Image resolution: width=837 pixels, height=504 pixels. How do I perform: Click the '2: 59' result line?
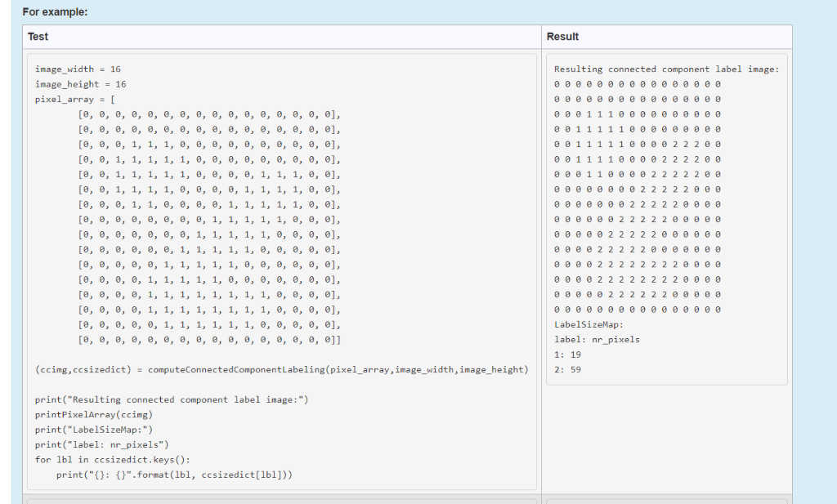click(567, 369)
